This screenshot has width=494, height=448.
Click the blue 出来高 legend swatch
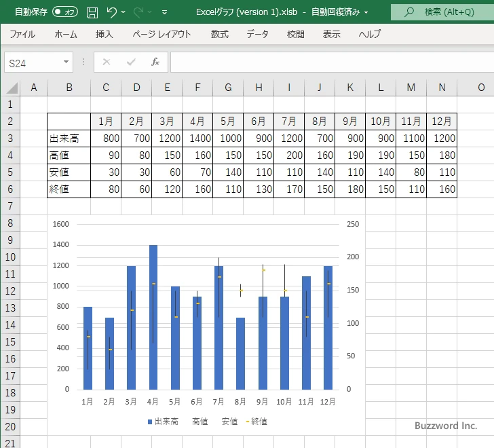coord(150,422)
